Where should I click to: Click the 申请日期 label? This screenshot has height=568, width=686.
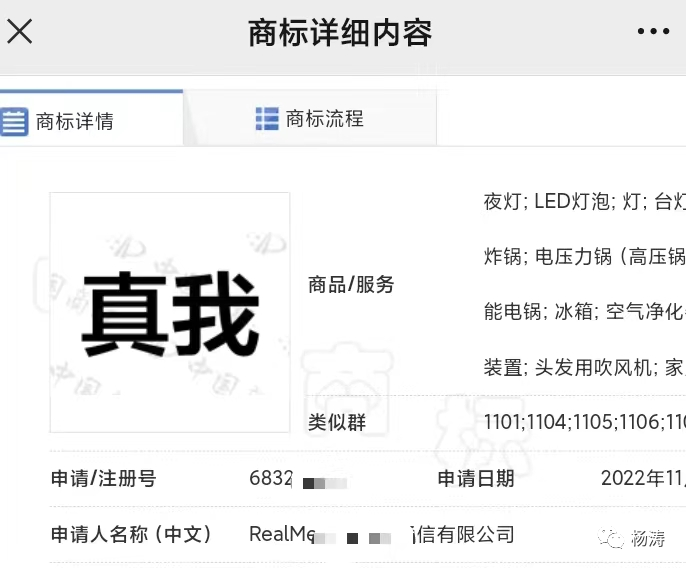(476, 478)
